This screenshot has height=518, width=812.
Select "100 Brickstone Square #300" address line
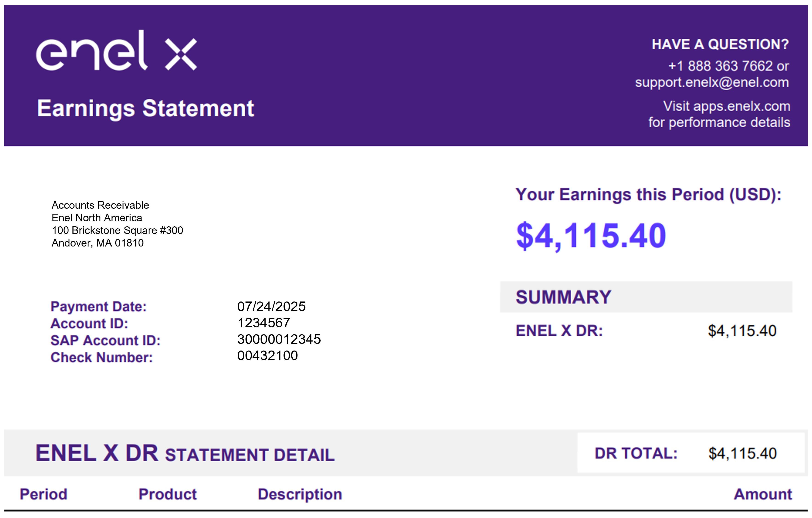tap(117, 230)
